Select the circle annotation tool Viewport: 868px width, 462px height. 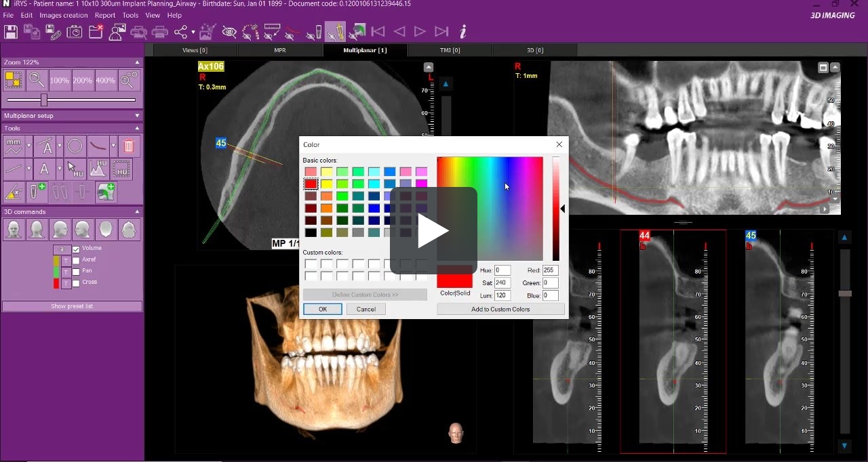[x=75, y=146]
